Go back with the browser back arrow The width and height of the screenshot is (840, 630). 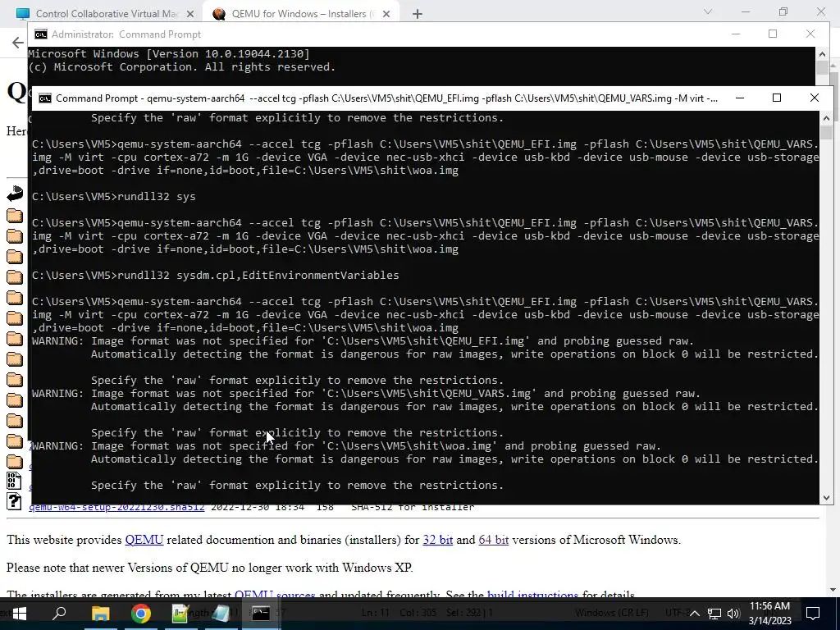click(x=18, y=43)
